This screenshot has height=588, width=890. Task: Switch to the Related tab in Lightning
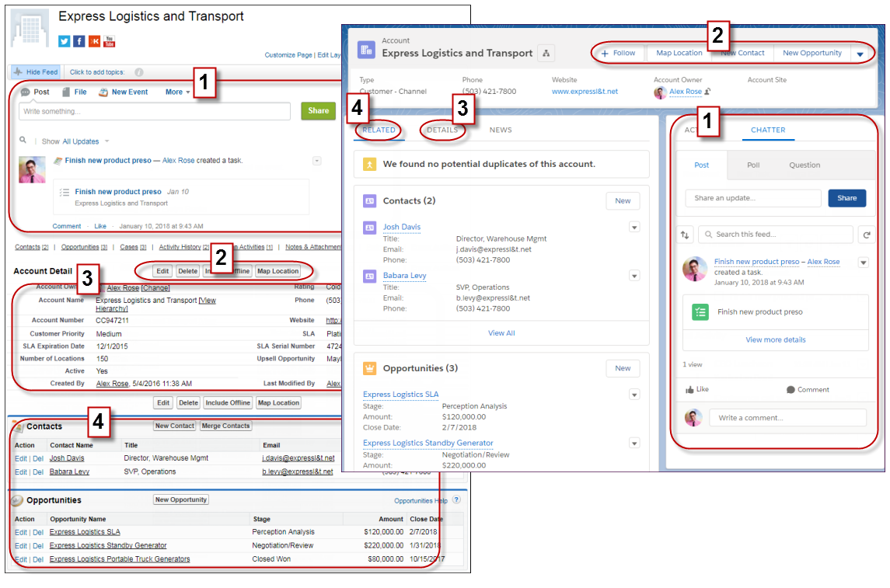(379, 130)
